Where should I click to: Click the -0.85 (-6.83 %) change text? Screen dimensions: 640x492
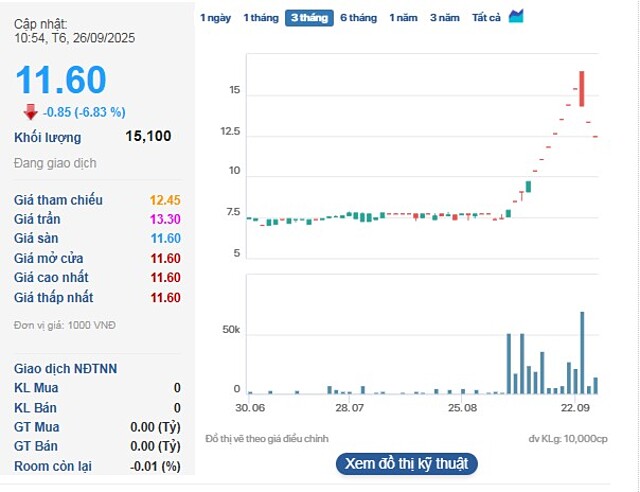[x=84, y=112]
